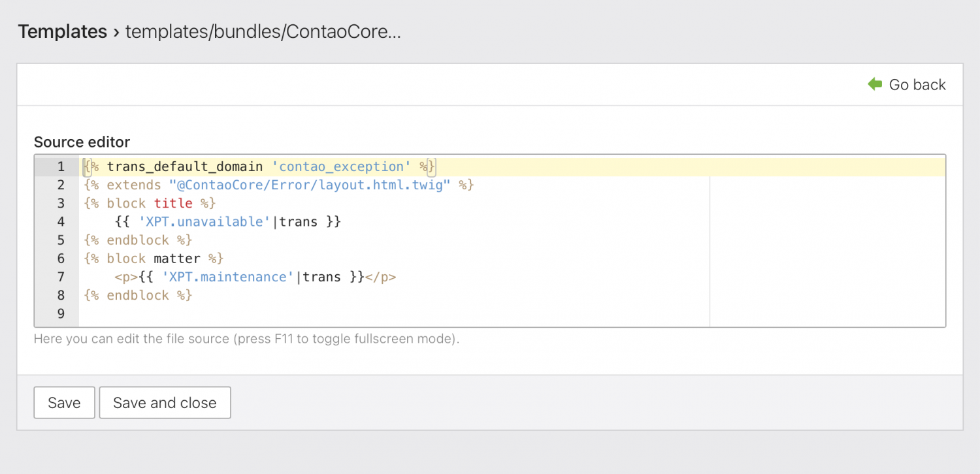Select the templates/bundles/ContaoCore breadcrumb path
Image resolution: width=980 pixels, height=474 pixels.
[x=263, y=31]
